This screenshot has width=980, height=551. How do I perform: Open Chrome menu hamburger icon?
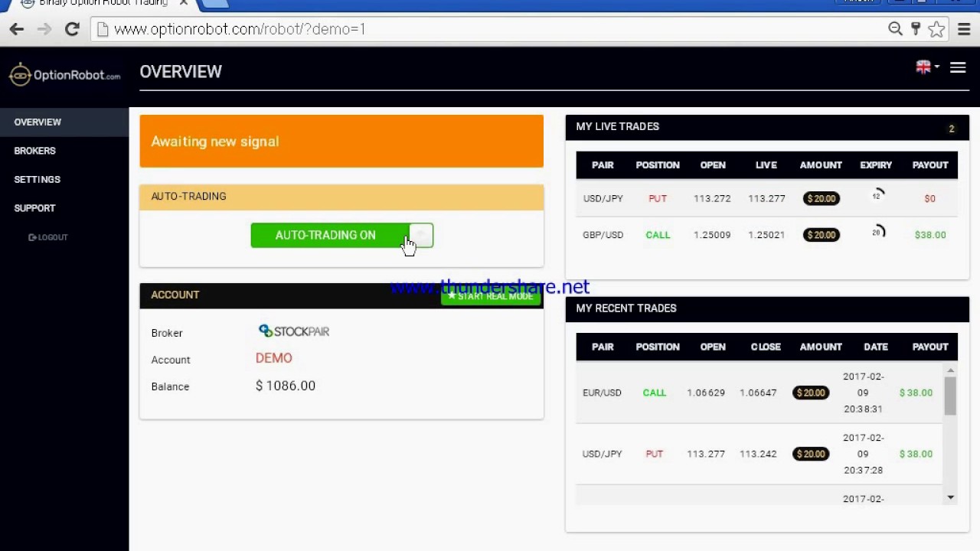(x=964, y=29)
